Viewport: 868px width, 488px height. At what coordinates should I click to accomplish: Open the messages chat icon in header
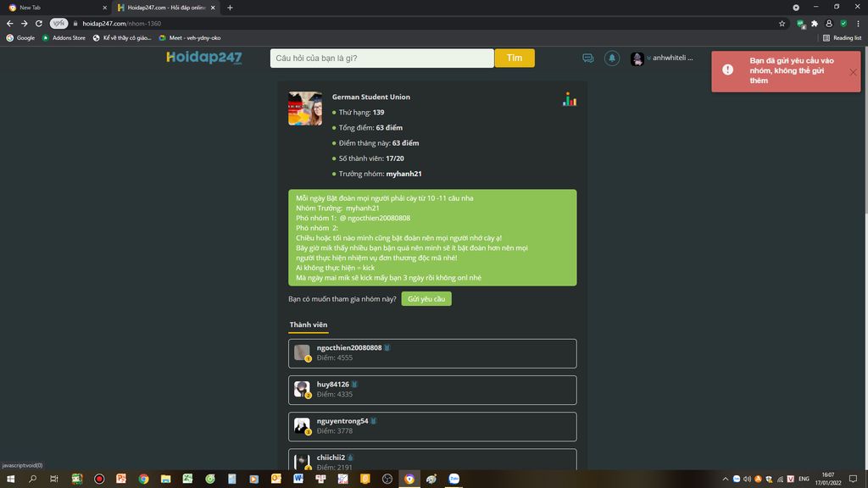click(x=588, y=58)
